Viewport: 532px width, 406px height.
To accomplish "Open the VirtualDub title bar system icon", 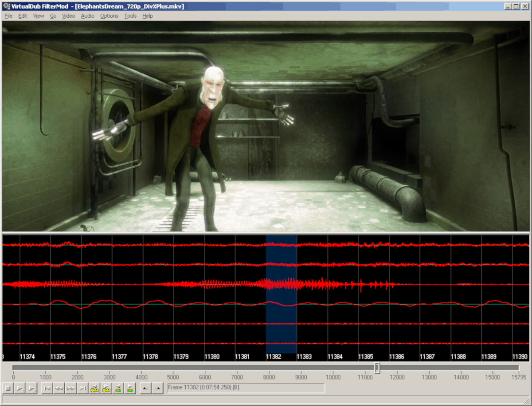I will [6, 6].
